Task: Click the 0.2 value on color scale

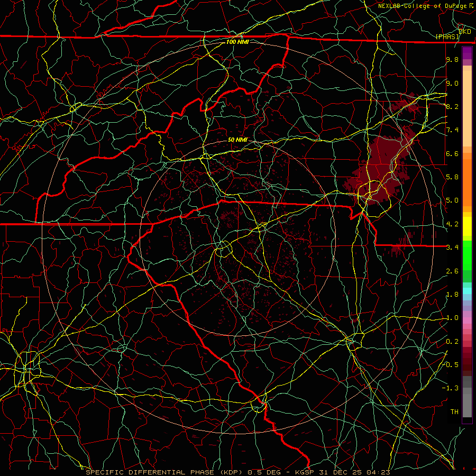Action: point(452,342)
